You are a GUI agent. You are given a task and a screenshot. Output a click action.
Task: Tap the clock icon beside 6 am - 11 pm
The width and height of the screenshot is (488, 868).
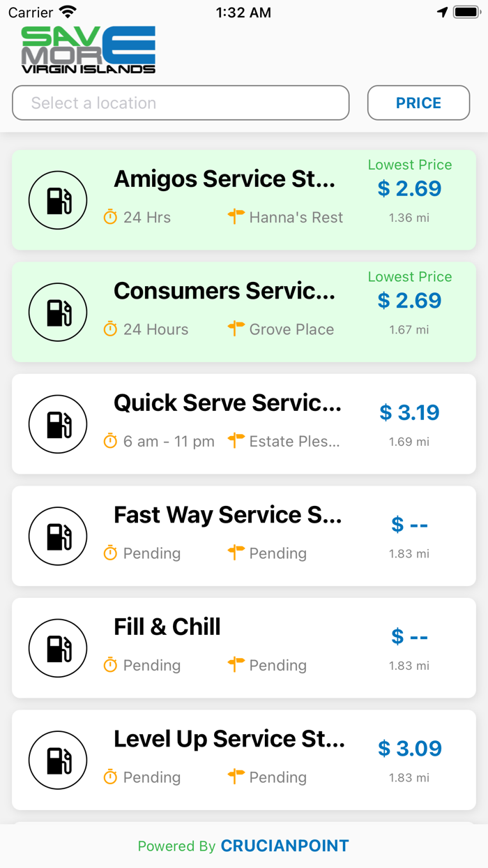click(x=110, y=442)
